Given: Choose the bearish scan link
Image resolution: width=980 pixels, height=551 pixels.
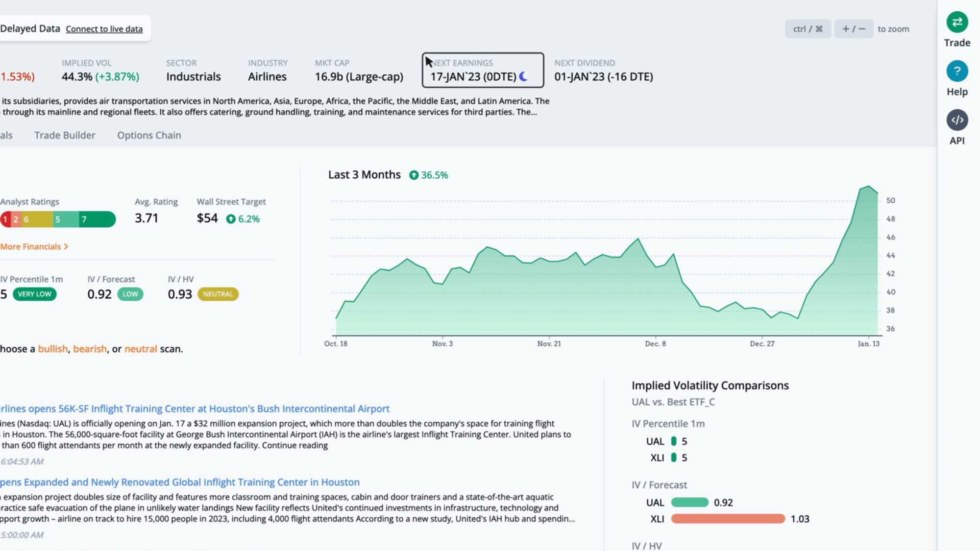Looking at the screenshot, I should [x=90, y=349].
